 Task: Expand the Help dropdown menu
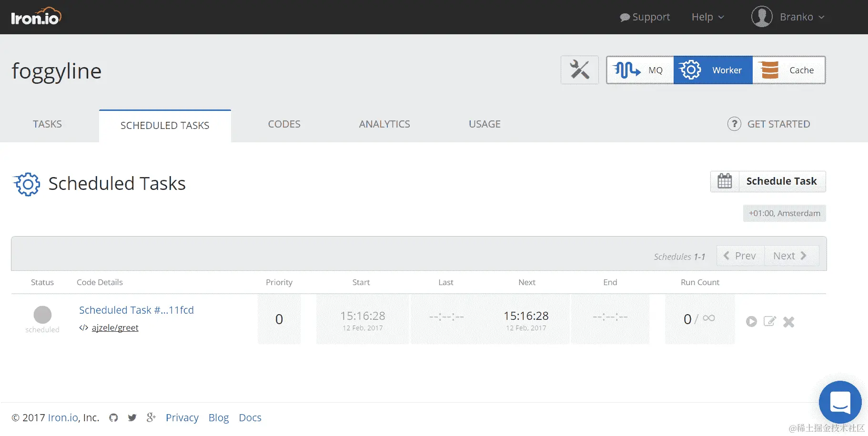point(708,17)
